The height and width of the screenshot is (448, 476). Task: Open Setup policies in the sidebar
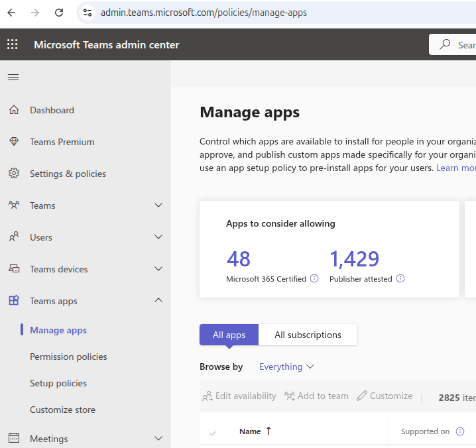[x=58, y=383]
